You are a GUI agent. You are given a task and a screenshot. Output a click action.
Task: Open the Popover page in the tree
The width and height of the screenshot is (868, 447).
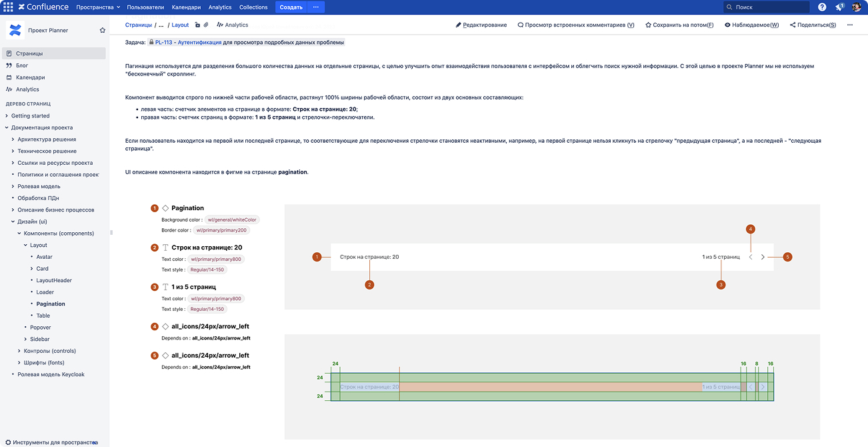click(41, 328)
